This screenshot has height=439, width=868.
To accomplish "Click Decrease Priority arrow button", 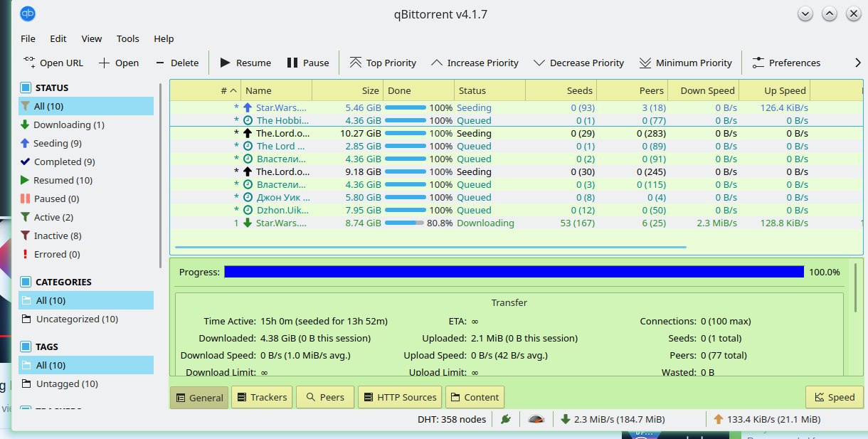I will point(579,63).
